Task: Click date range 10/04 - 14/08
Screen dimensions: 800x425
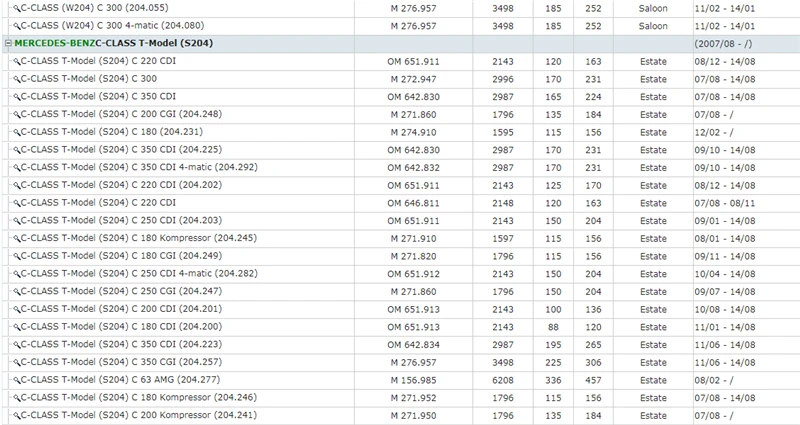Action: (724, 274)
